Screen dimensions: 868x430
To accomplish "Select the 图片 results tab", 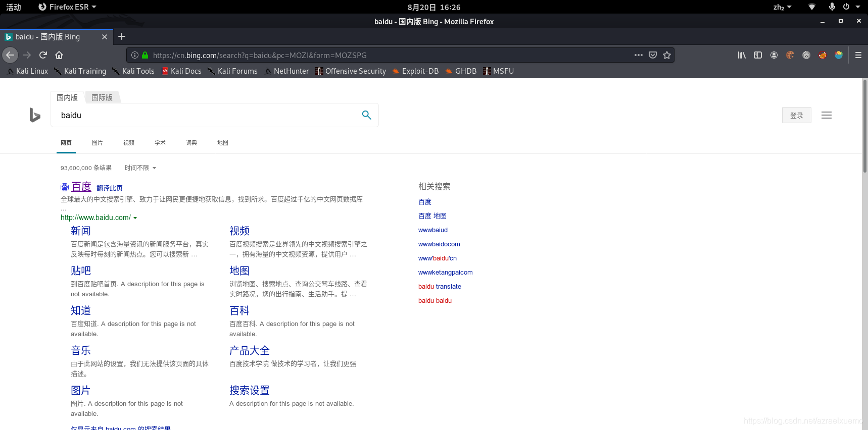I will (98, 143).
